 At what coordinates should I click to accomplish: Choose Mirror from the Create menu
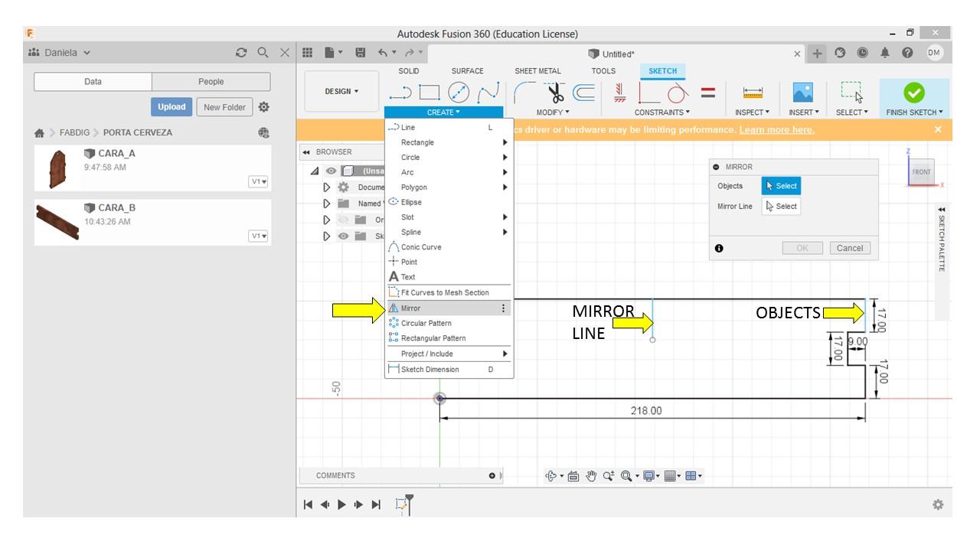pos(448,308)
